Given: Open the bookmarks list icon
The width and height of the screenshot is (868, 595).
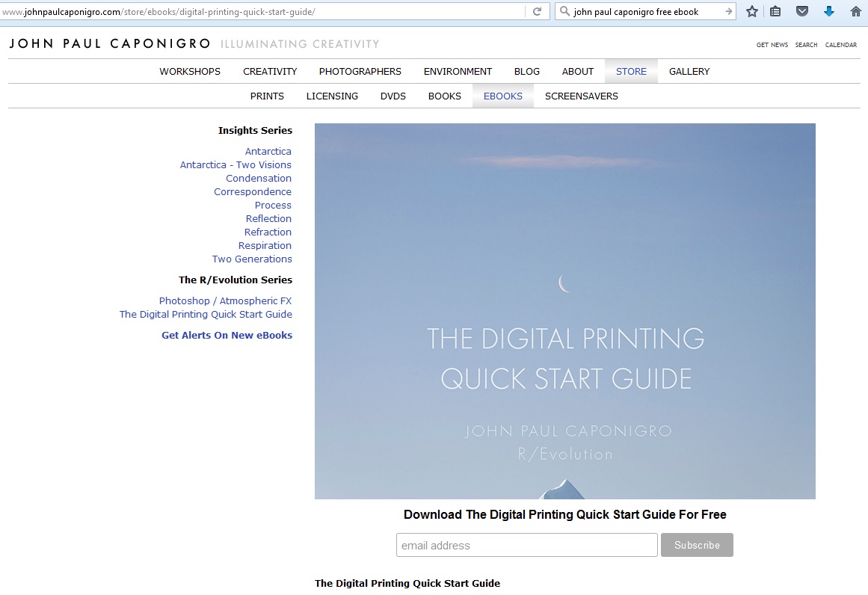Looking at the screenshot, I should pyautogui.click(x=775, y=11).
